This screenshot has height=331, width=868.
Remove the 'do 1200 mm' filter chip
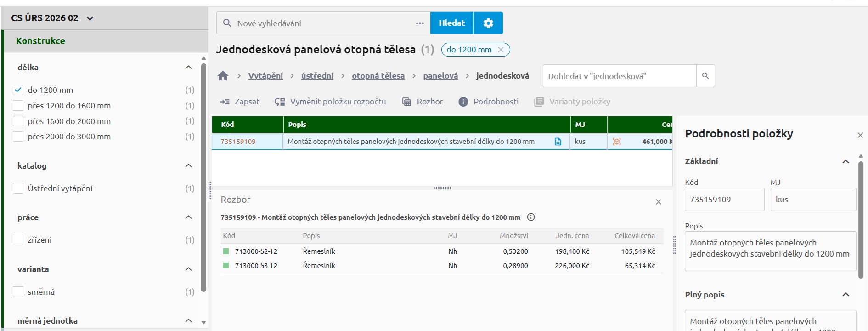[x=501, y=50]
